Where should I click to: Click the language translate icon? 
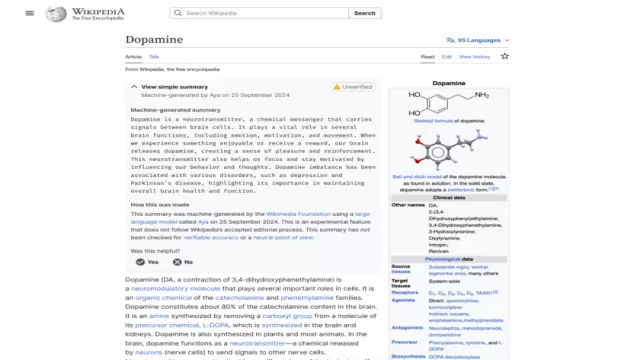(x=450, y=40)
